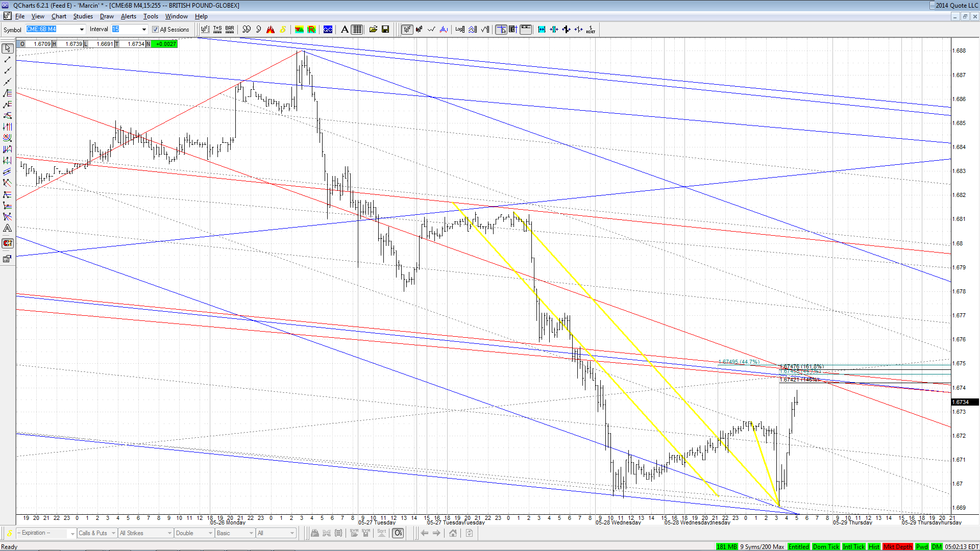The height and width of the screenshot is (551, 980).
Task: Toggle the Os button in bottom toolbar
Action: click(398, 533)
